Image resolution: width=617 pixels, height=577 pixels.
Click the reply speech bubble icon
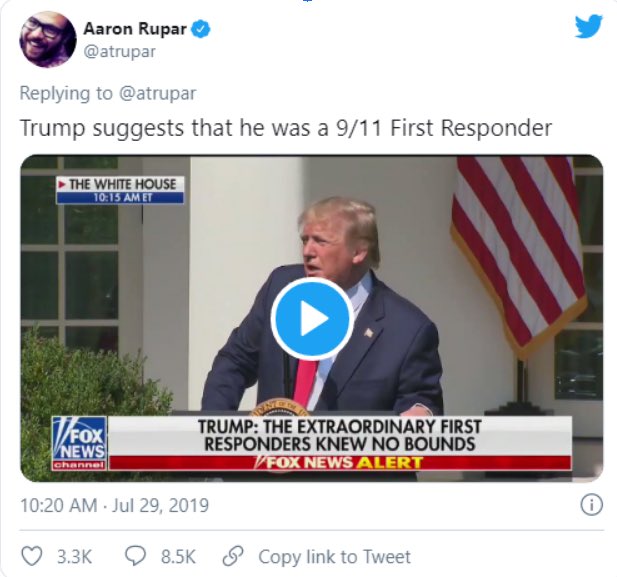[135, 556]
